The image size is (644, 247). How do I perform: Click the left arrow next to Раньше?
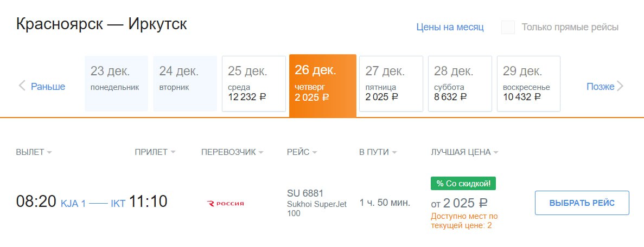[22, 86]
